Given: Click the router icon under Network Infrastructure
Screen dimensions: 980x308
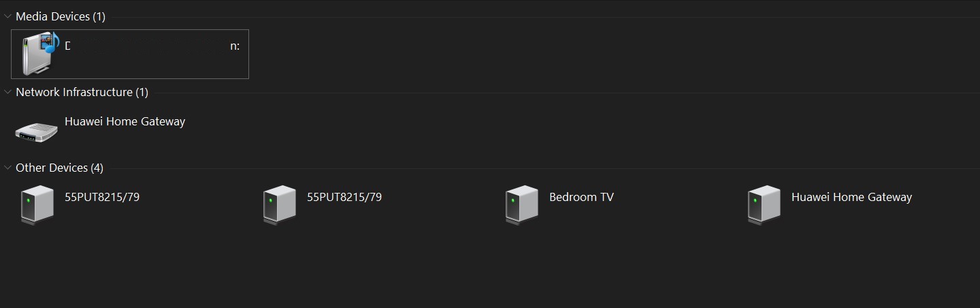Looking at the screenshot, I should (x=37, y=132).
